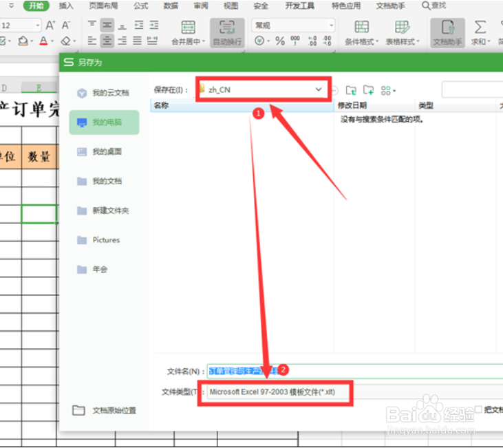Align cell text to the left
Viewport: 503px width, 448px height.
tap(92, 41)
